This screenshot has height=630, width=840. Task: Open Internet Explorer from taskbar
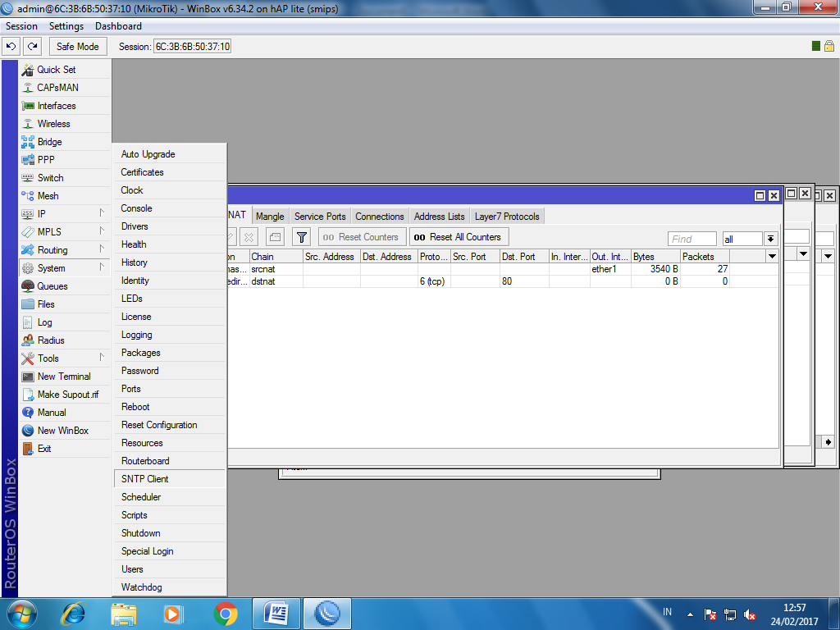point(73,614)
